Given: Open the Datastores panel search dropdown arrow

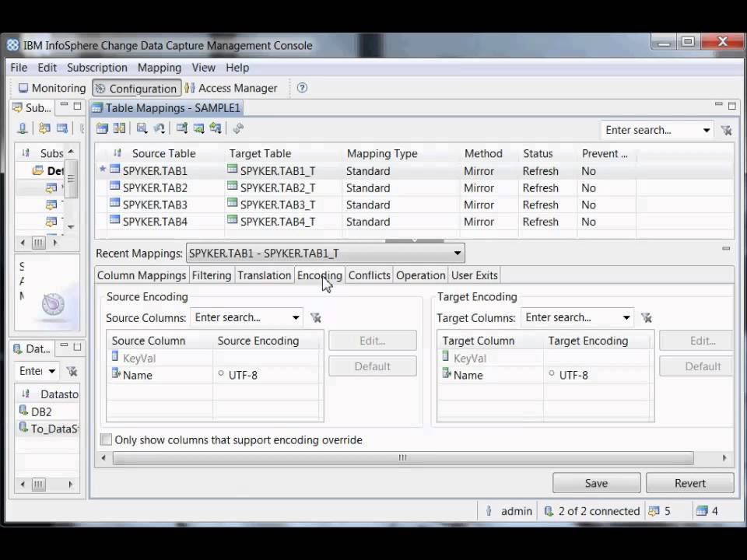Looking at the screenshot, I should pyautogui.click(x=52, y=371).
